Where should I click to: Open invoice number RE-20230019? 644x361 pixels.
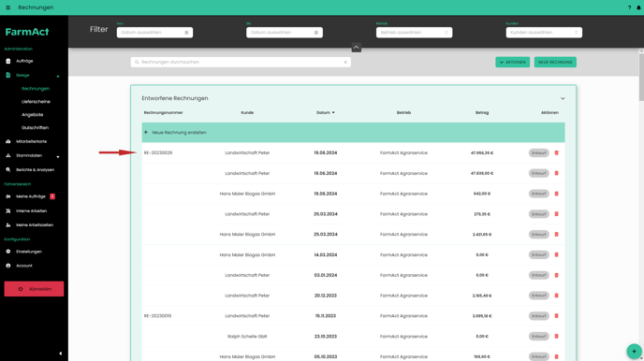coord(157,316)
